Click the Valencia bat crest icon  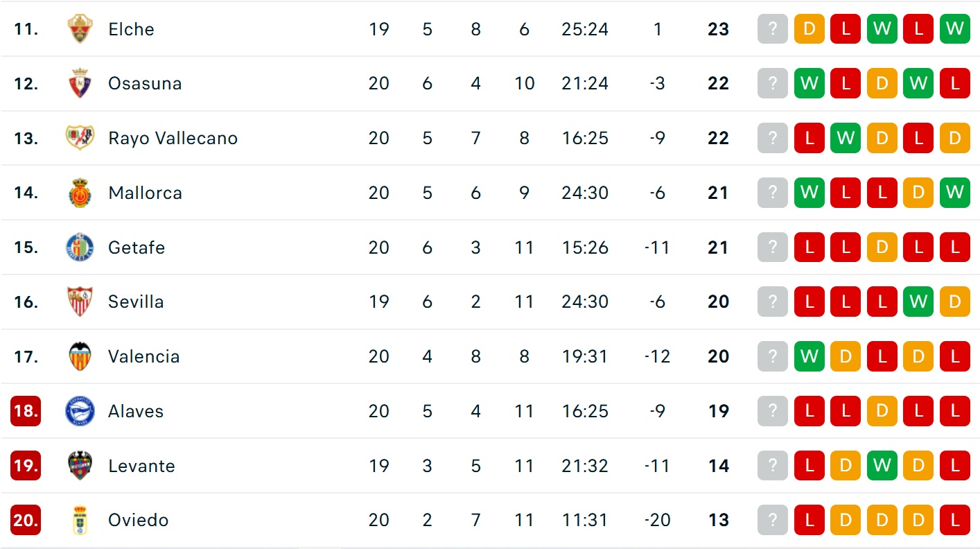(80, 356)
